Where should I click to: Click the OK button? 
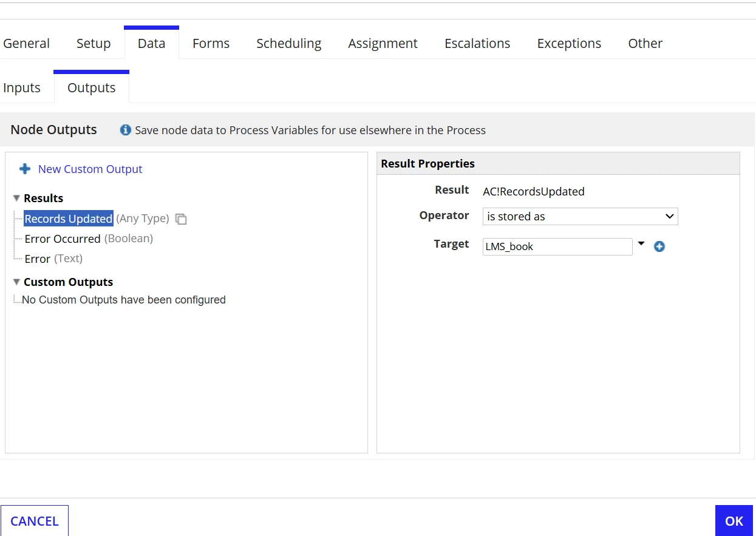734,521
